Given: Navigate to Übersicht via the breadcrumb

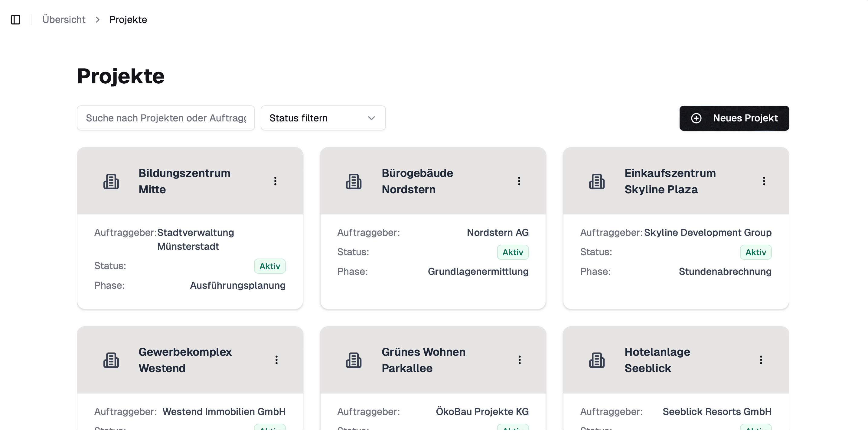Looking at the screenshot, I should [64, 19].
